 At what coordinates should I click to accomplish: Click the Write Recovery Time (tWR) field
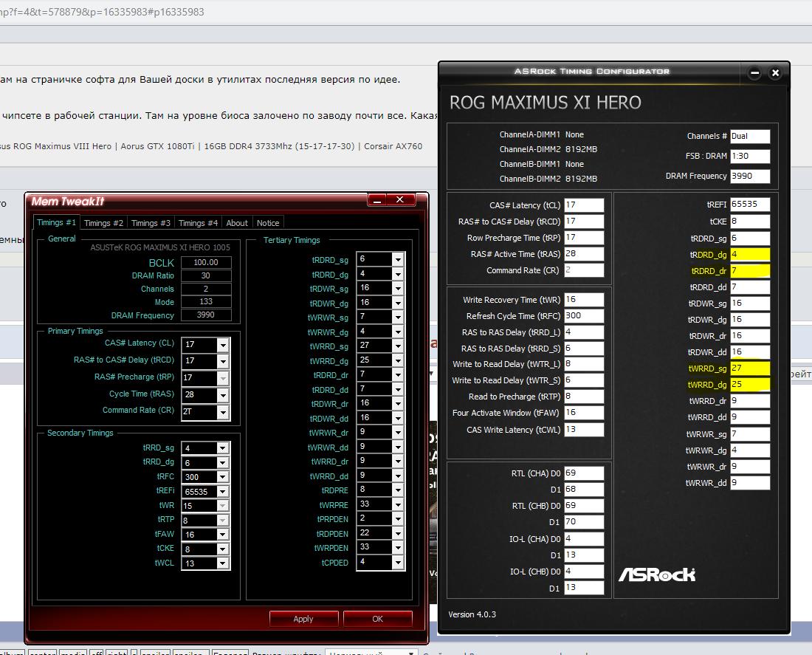click(584, 300)
